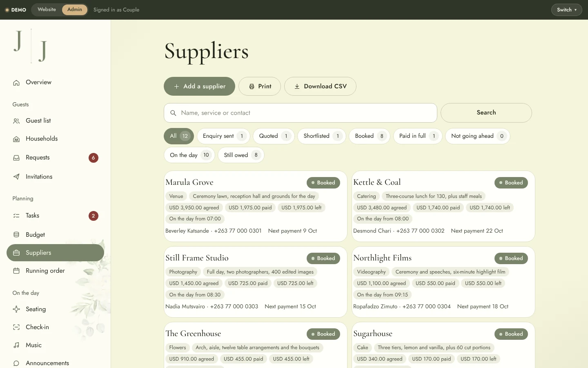The height and width of the screenshot is (368, 588).
Task: Filter by Not going ahead
Action: tap(478, 136)
